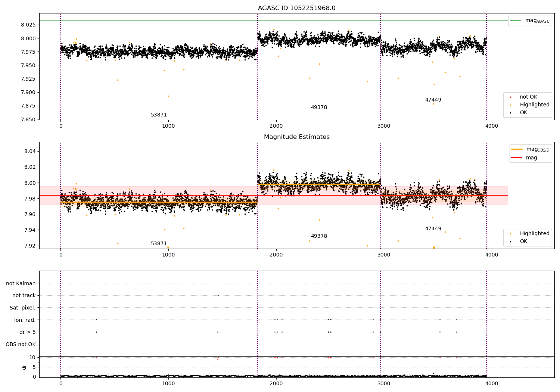Click the 7.92 y-axis tick label

(30, 246)
